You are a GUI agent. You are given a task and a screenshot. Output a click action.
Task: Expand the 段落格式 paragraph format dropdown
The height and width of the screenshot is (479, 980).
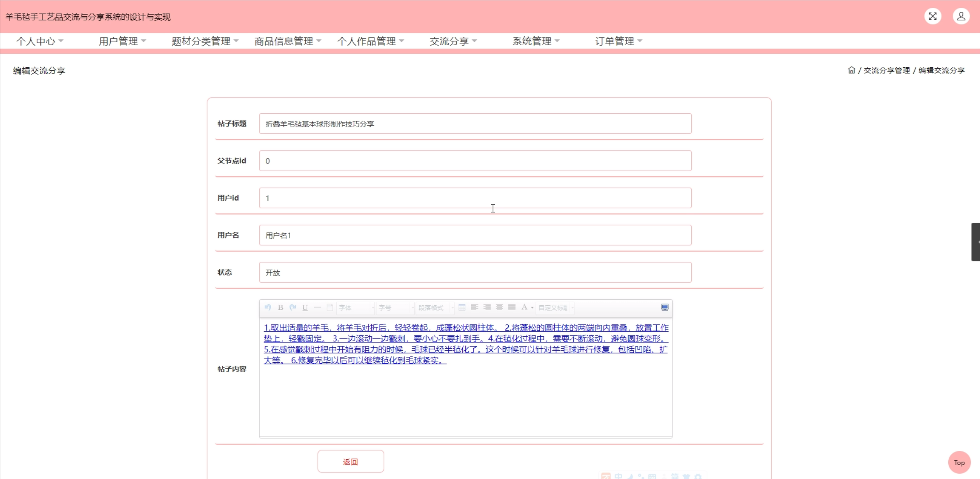[435, 307]
